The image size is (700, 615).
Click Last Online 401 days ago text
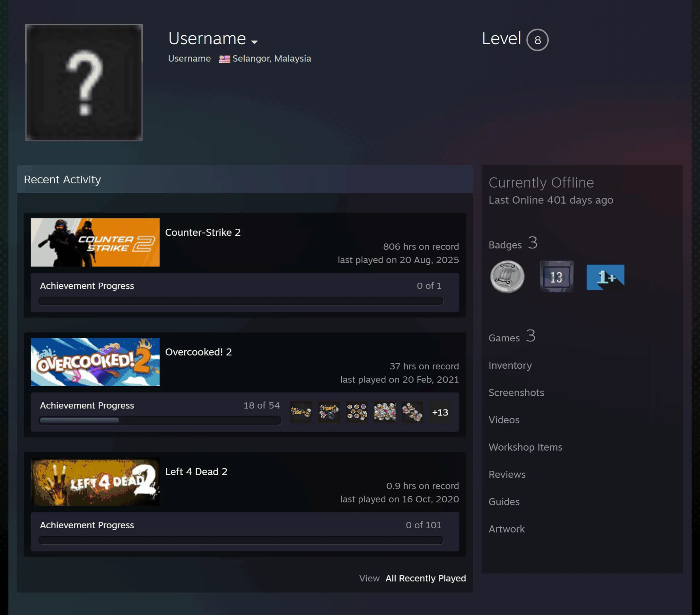coord(551,200)
